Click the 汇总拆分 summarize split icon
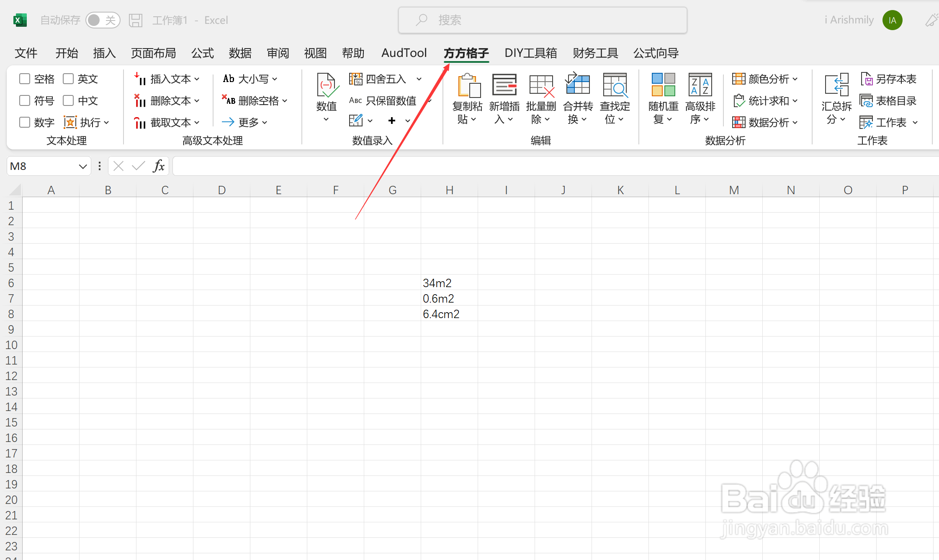 (836, 85)
